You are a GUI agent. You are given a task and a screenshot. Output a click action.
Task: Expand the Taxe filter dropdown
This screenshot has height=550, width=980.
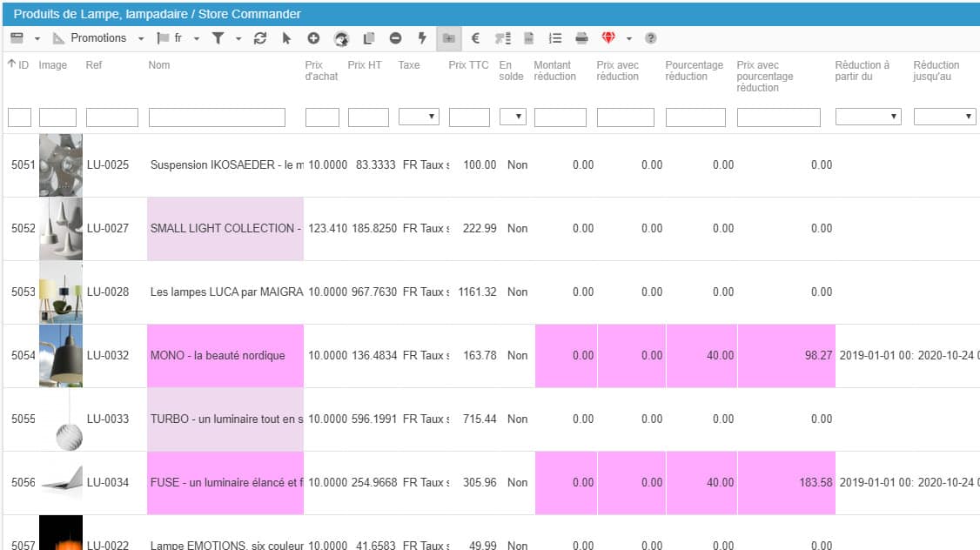(419, 117)
